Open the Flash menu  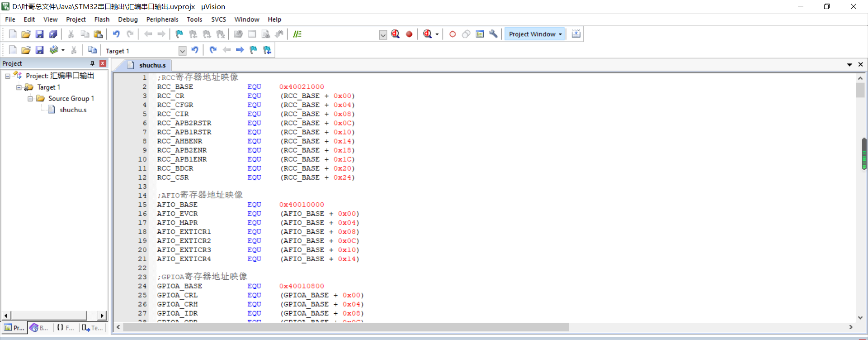[102, 19]
